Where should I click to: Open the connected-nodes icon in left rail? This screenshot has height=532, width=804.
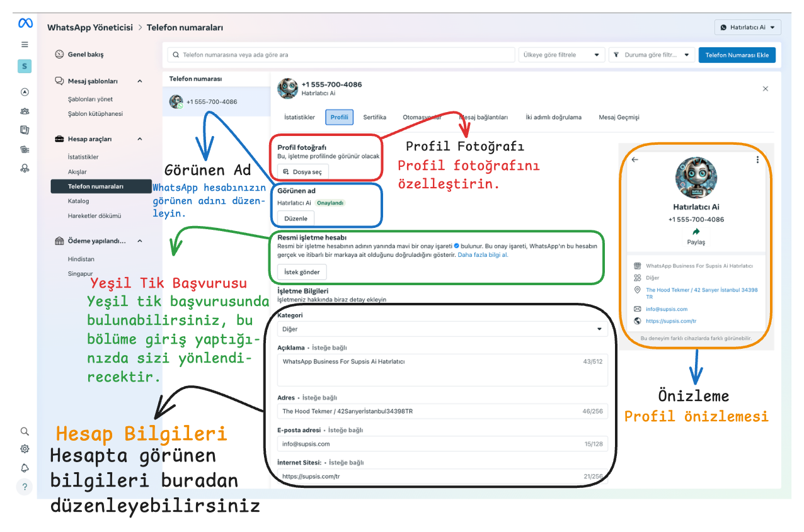tap(25, 168)
